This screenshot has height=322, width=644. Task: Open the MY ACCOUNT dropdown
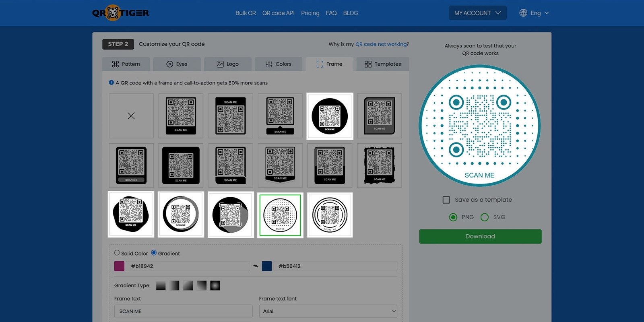(477, 13)
